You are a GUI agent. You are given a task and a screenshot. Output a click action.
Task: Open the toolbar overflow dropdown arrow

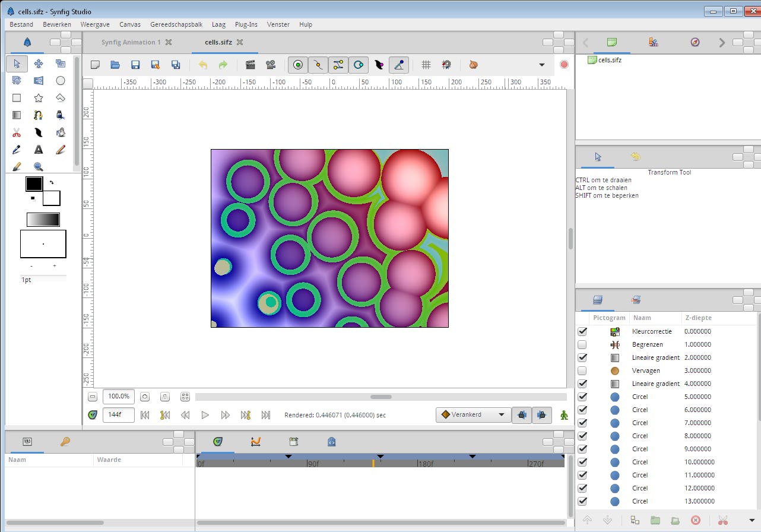click(541, 65)
